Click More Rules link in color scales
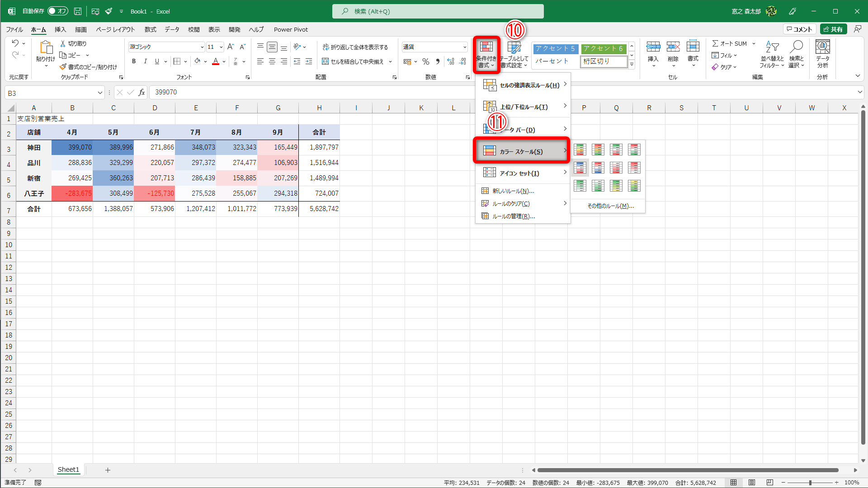868x488 pixels. point(610,206)
